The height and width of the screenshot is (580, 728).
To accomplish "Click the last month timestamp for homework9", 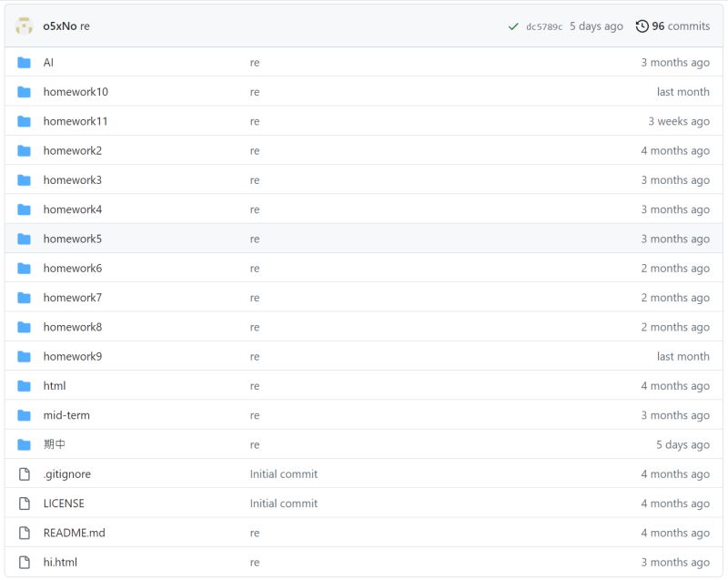I will (x=684, y=356).
